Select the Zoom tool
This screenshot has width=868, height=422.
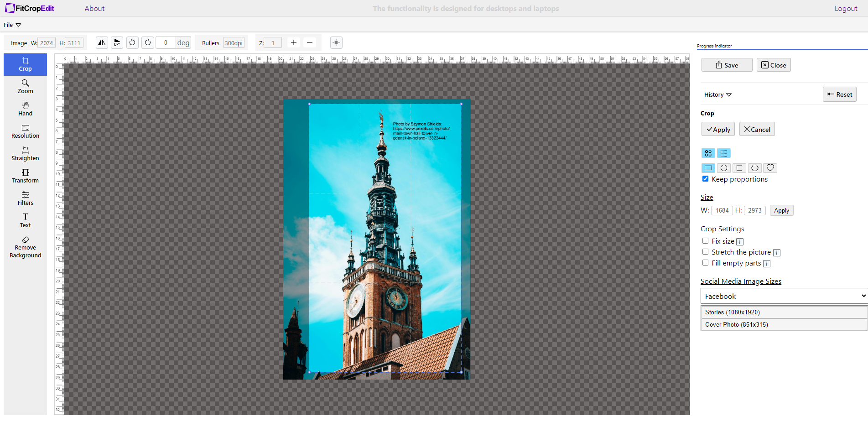click(x=25, y=87)
